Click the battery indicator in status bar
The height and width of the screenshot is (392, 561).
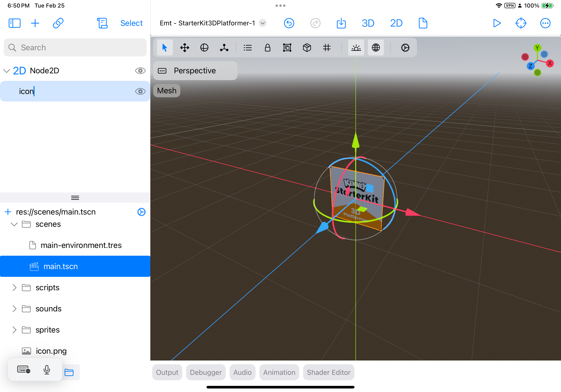pos(547,5)
